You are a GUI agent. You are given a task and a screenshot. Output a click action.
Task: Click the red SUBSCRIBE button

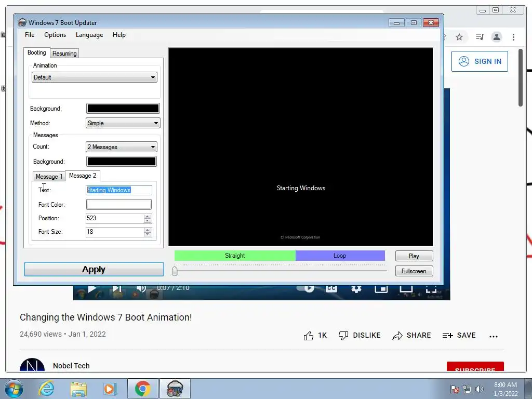(x=475, y=366)
